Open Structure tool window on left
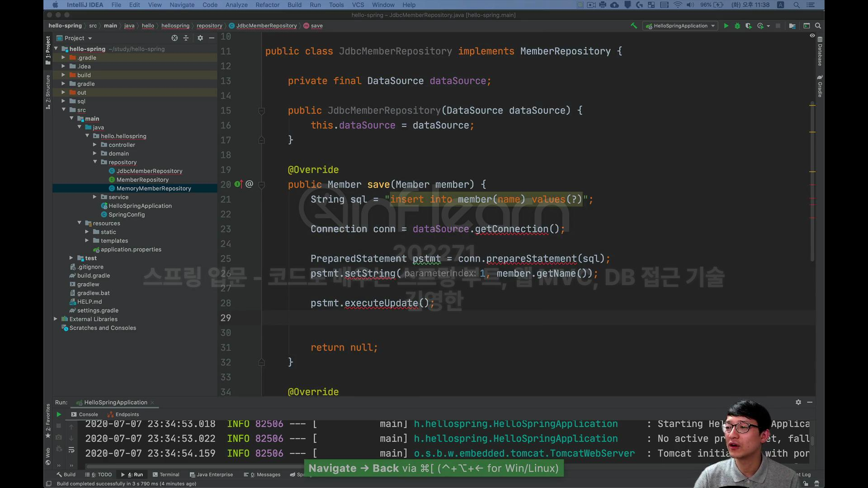The height and width of the screenshot is (488, 868). click(48, 92)
